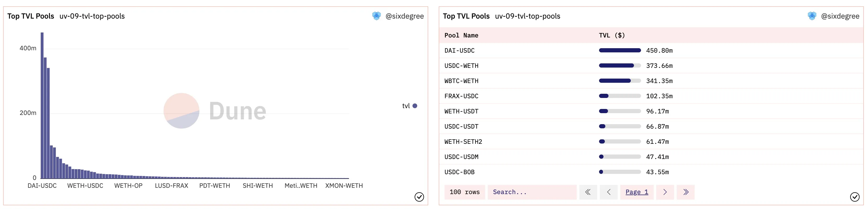Click the Search field in table
The width and height of the screenshot is (868, 209).
click(532, 192)
